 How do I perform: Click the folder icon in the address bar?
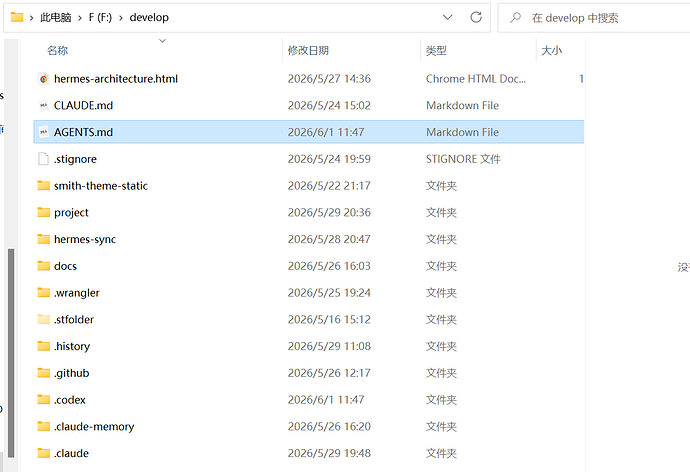click(x=17, y=17)
